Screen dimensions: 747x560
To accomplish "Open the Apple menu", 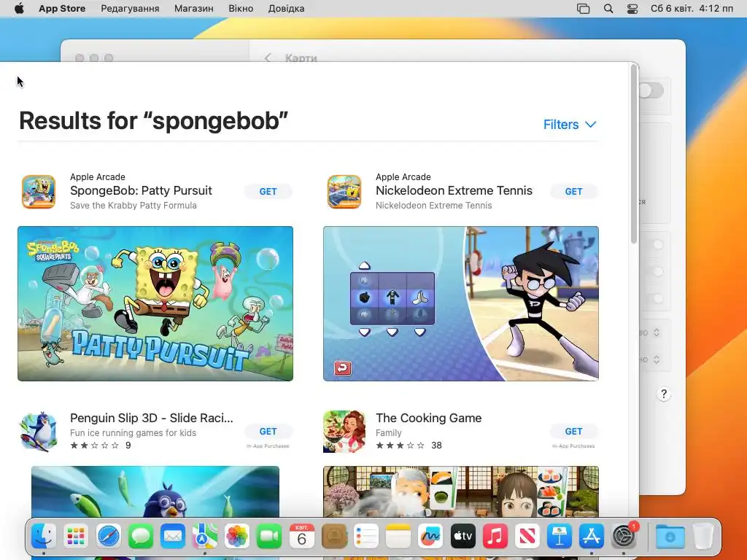I will click(19, 9).
